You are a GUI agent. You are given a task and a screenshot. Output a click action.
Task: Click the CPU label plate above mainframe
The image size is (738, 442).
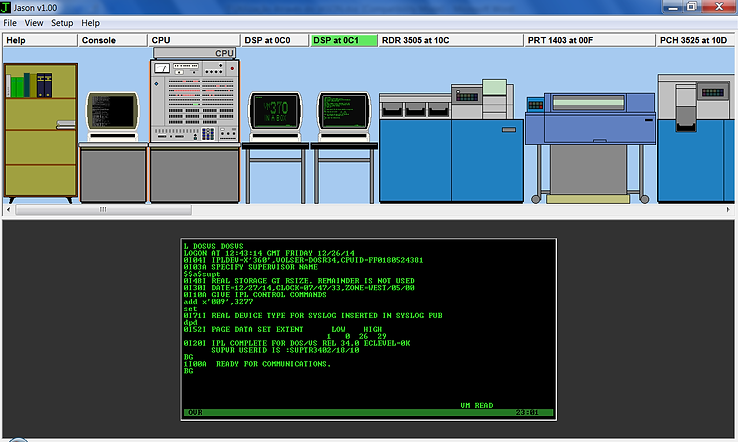pyautogui.click(x=194, y=53)
